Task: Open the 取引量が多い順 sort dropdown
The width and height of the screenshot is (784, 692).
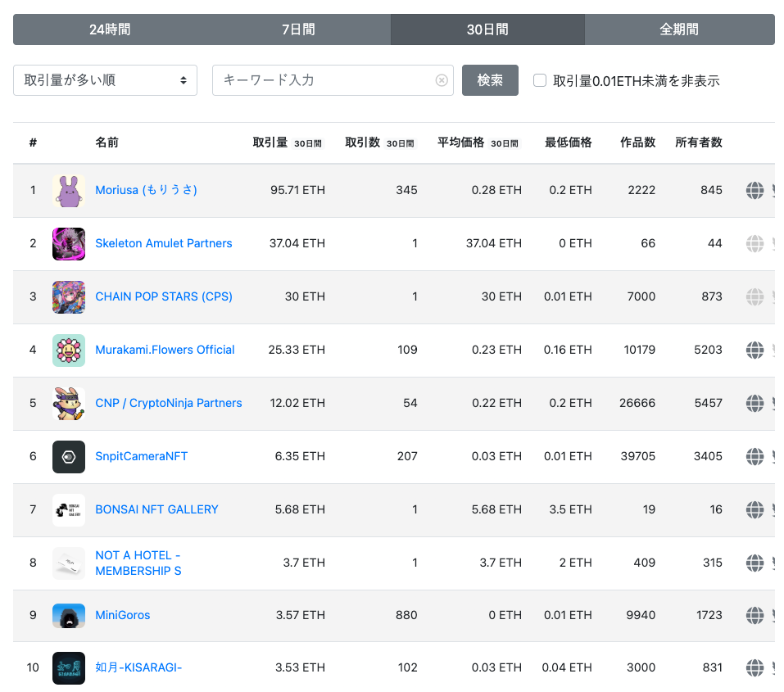Action: 105,80
